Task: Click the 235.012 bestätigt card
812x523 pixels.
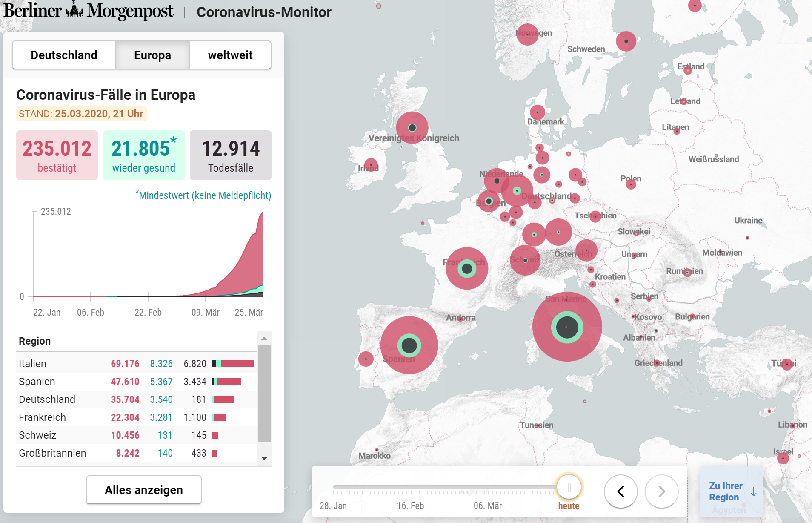Action: pyautogui.click(x=57, y=155)
